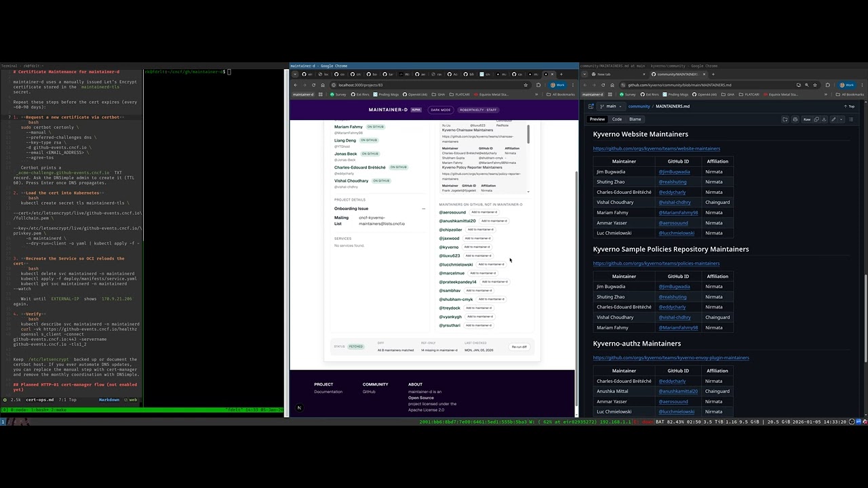This screenshot has height=488, width=868.
Task: Switch to Code tab on GitHub
Action: (617, 119)
